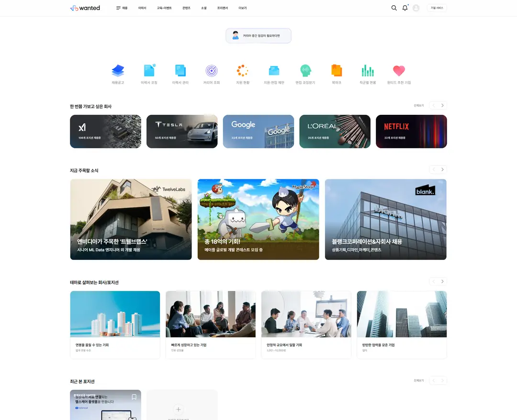Screen dimensions: 517x420
Task: Open the TwelveLabs news card
Action: click(131, 220)
